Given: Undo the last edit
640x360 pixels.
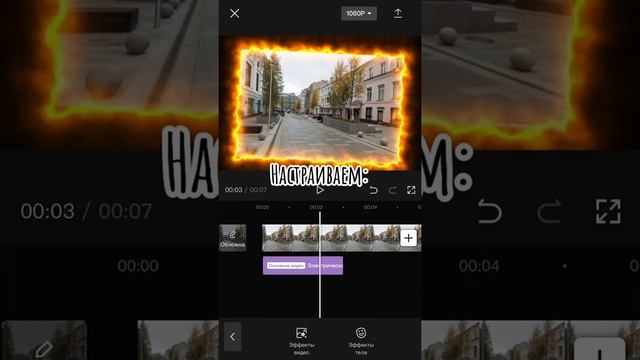Looking at the screenshot, I should 373,190.
